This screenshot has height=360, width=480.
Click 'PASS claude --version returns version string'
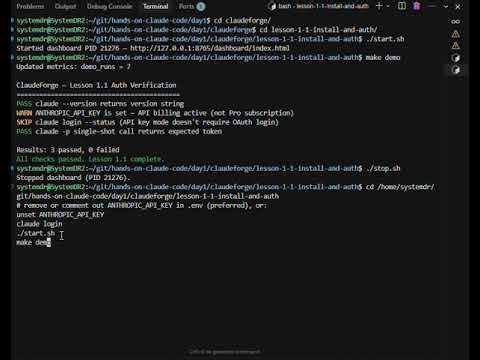[100, 104]
